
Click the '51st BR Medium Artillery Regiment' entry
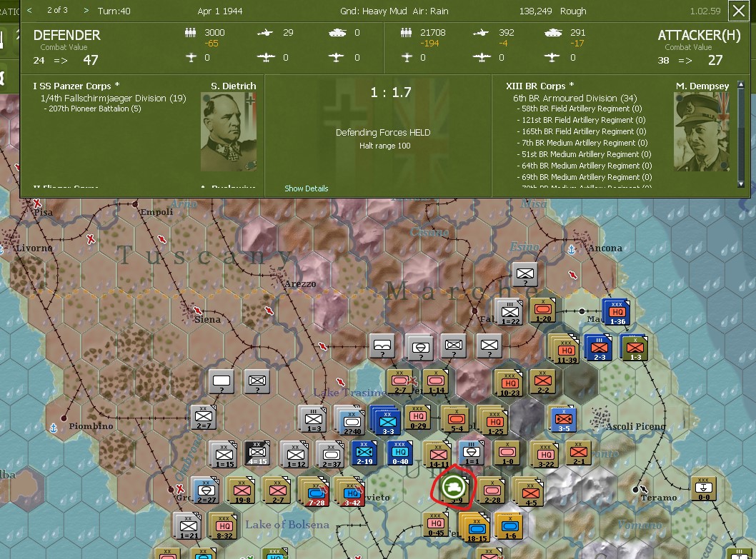(x=586, y=154)
